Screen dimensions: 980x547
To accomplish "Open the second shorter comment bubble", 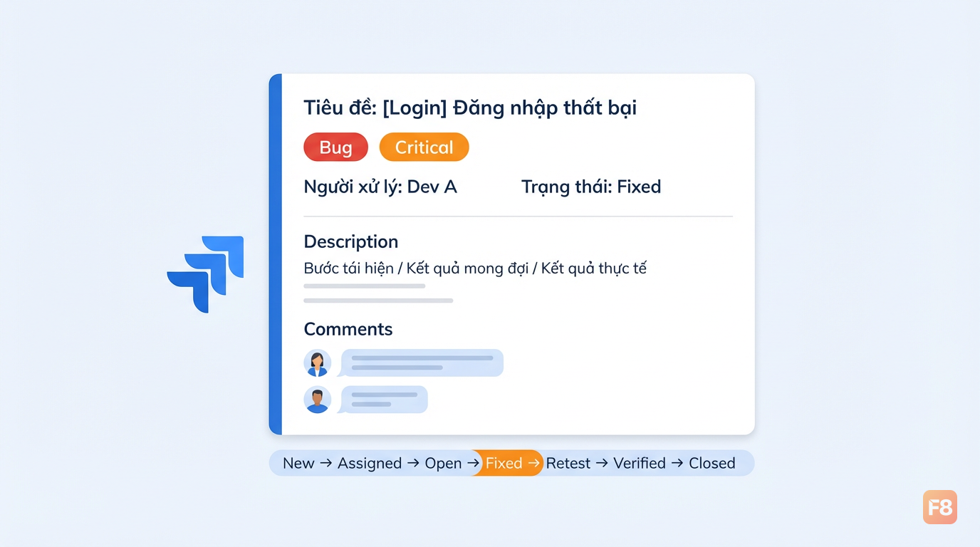I will click(384, 400).
